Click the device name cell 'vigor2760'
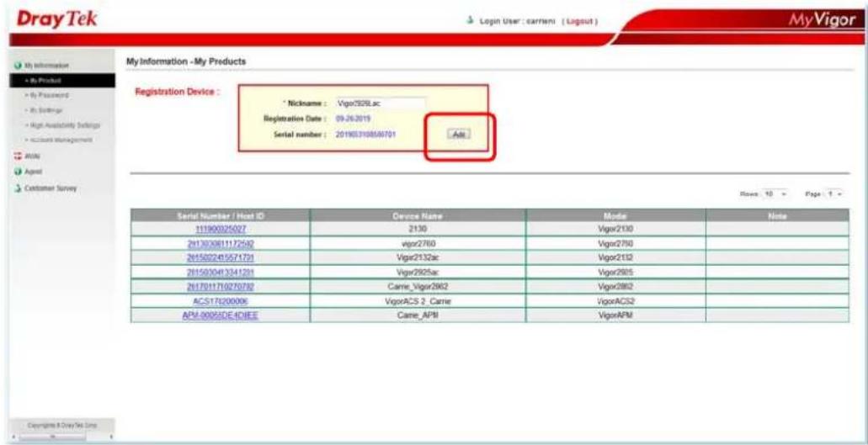This screenshot has height=445, width=868. point(418,243)
